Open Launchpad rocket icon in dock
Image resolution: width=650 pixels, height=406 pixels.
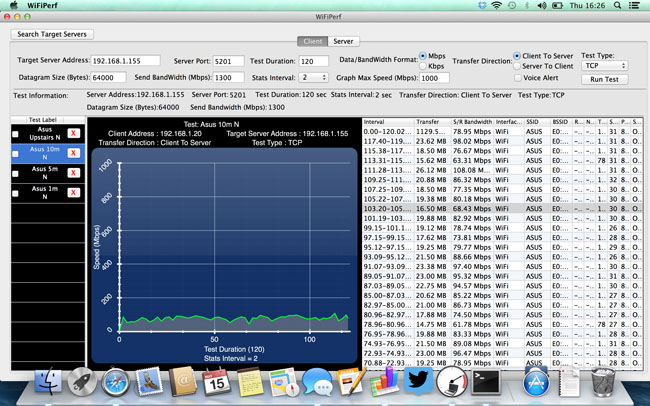82,382
